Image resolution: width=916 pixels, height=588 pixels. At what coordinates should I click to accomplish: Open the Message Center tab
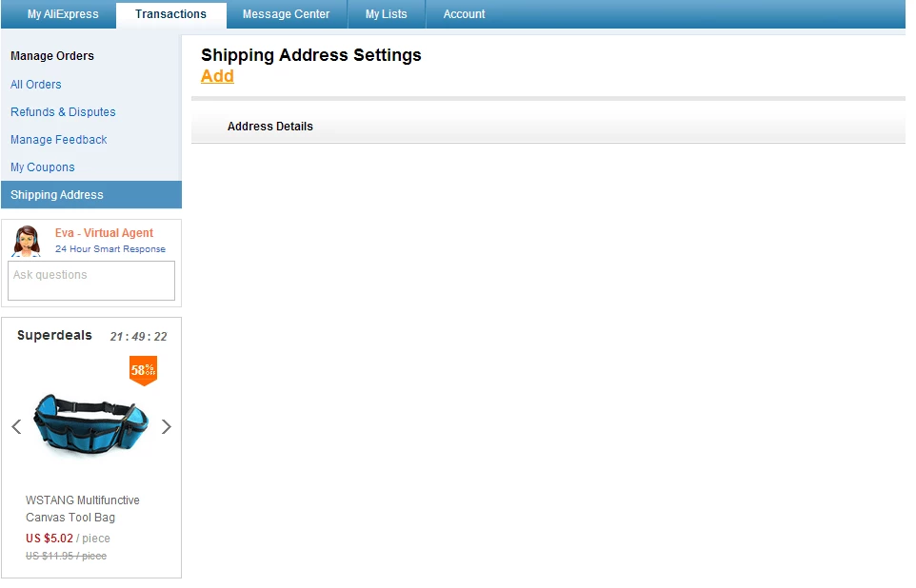pos(286,14)
